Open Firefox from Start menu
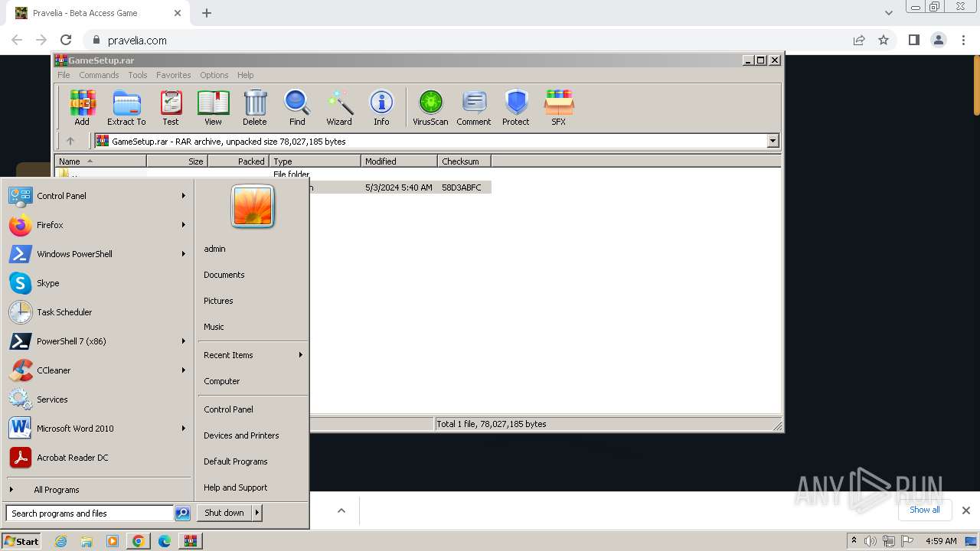Screen dimensions: 980x551 pyautogui.click(x=97, y=225)
